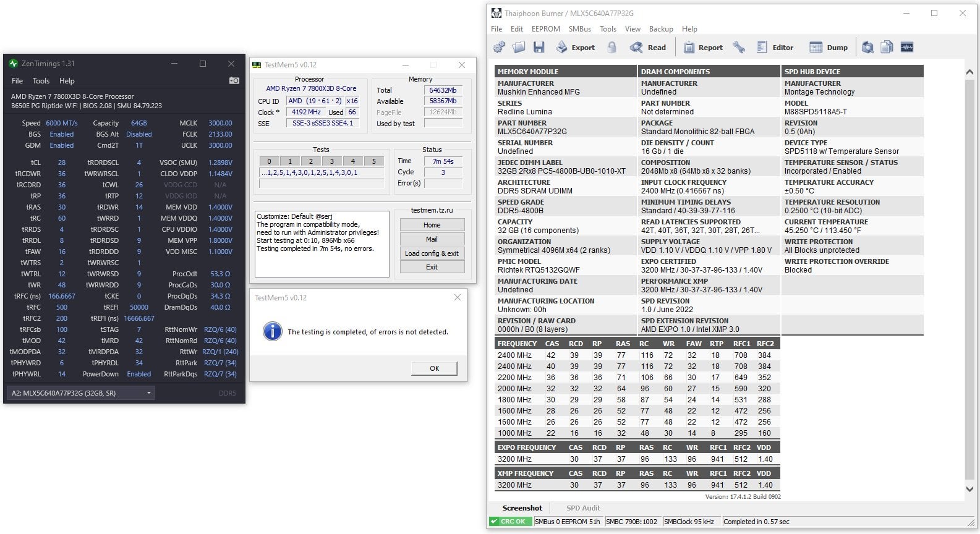
Task: Open the A2 memory module dropdown in ZenTimings
Action: tap(81, 393)
